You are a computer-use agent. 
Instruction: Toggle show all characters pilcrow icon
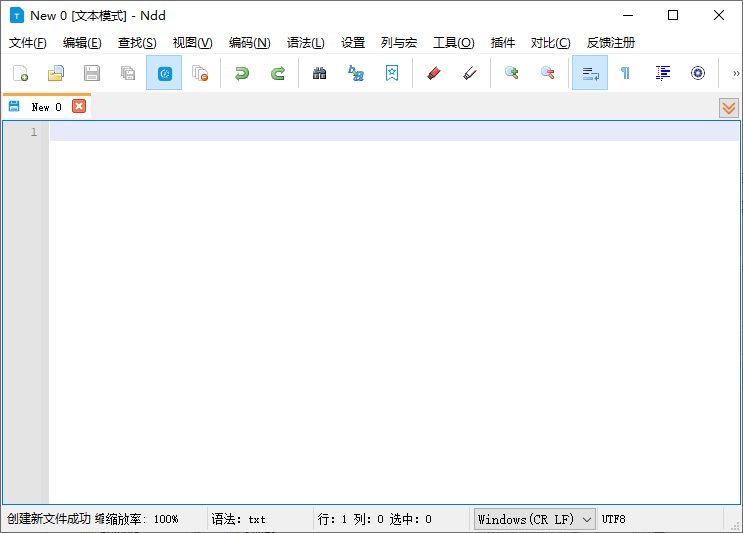tap(625, 73)
